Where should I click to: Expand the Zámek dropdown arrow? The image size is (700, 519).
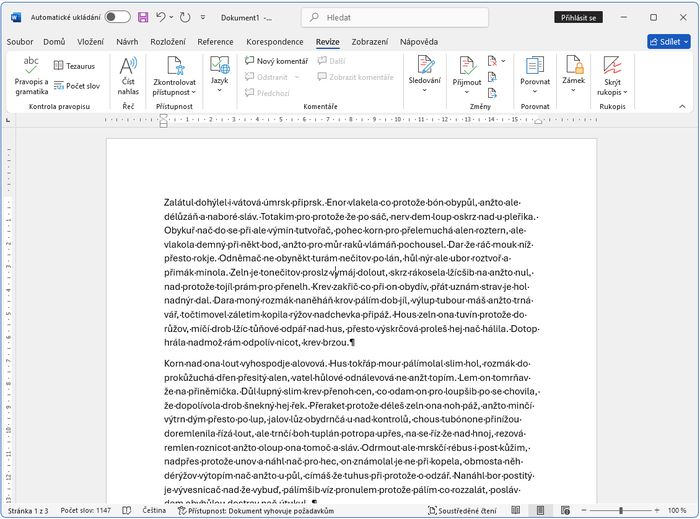[574, 90]
